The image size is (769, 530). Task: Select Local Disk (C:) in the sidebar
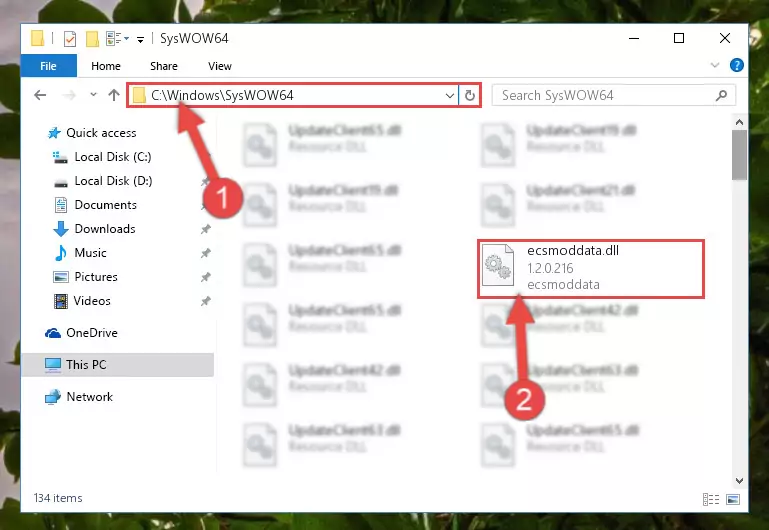point(113,157)
